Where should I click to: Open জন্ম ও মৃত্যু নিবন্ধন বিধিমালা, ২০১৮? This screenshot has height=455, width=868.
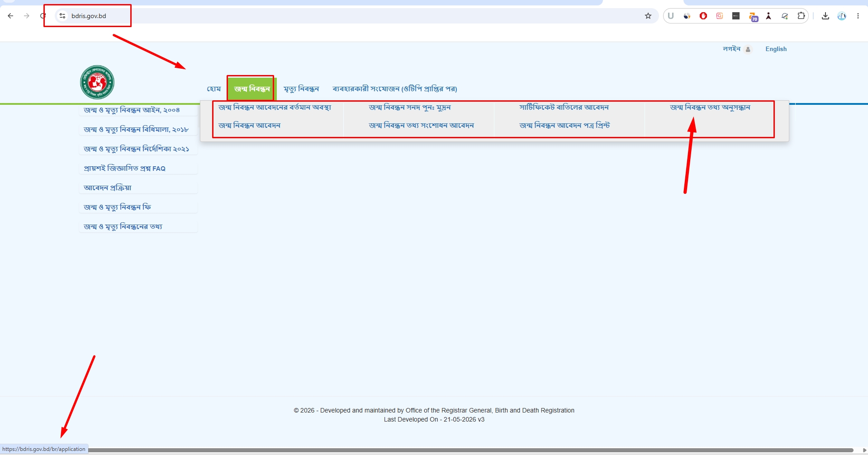click(x=136, y=129)
